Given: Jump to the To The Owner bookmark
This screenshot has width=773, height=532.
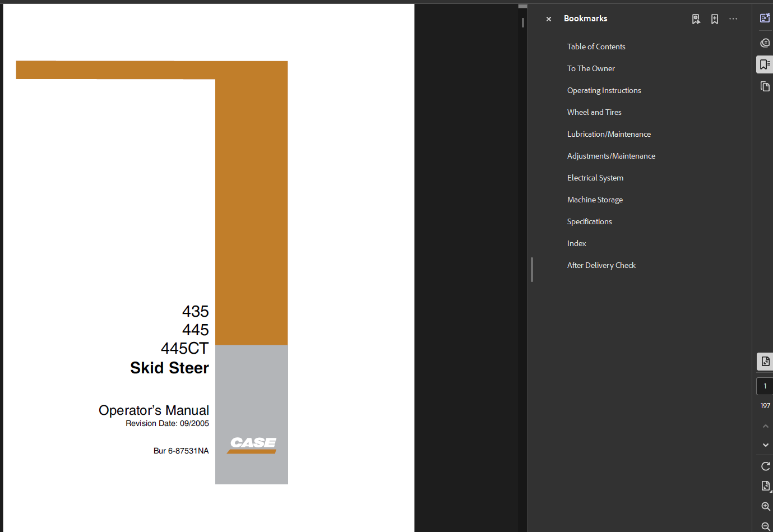Looking at the screenshot, I should click(591, 68).
